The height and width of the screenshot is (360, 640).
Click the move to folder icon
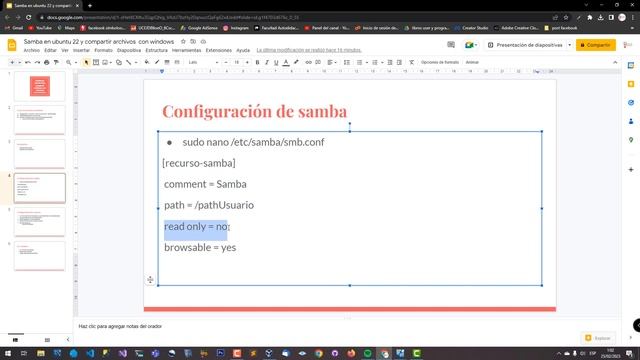pos(193,41)
